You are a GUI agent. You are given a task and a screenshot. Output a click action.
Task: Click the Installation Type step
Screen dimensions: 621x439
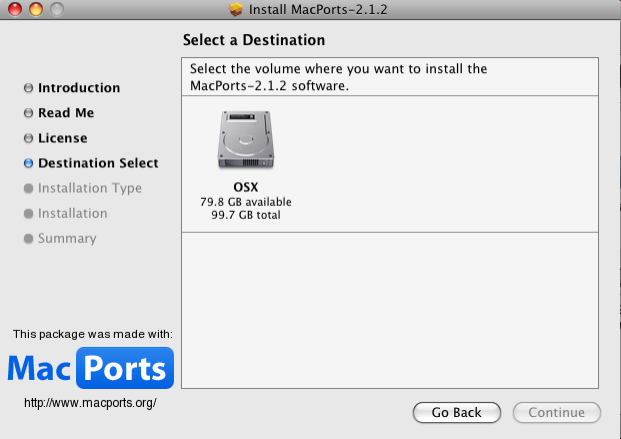pyautogui.click(x=89, y=188)
